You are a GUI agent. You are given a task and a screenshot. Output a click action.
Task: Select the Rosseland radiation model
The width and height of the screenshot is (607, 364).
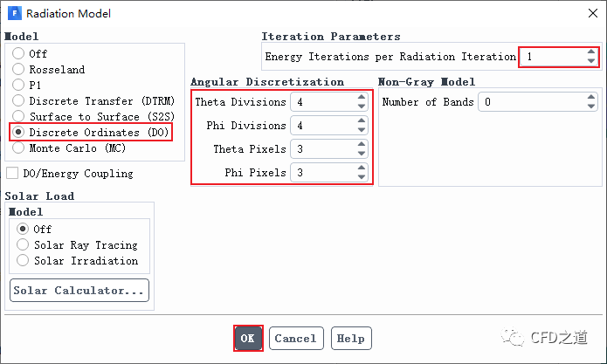tap(18, 69)
